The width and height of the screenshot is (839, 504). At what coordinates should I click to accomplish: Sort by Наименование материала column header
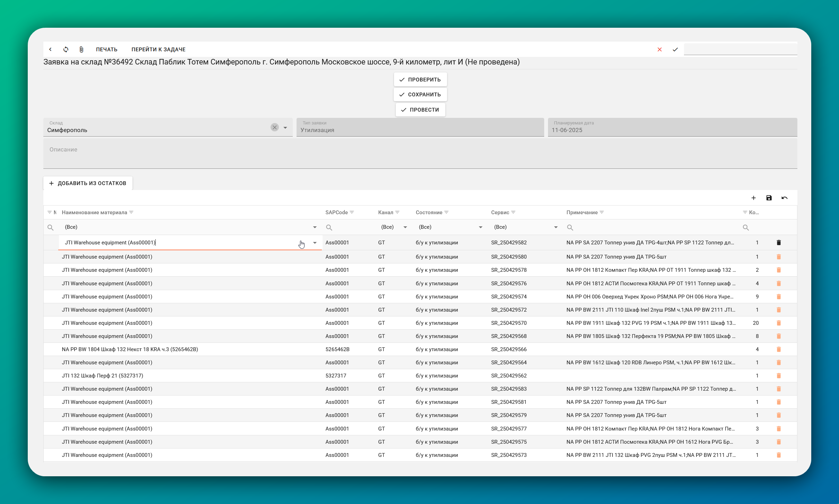[94, 212]
